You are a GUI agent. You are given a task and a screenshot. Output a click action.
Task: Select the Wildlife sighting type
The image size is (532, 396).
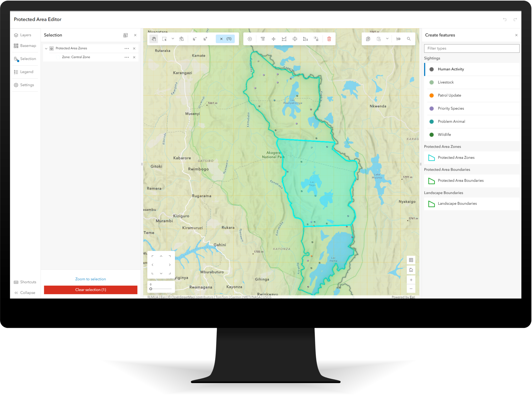(x=444, y=134)
